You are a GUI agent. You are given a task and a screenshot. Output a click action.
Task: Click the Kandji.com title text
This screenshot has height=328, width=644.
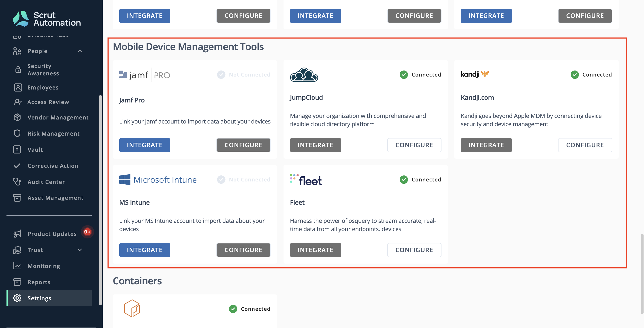477,97
